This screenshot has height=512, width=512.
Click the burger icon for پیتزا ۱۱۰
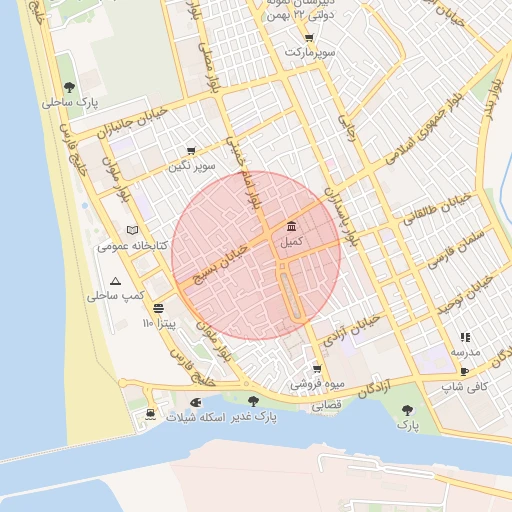pos(158,308)
